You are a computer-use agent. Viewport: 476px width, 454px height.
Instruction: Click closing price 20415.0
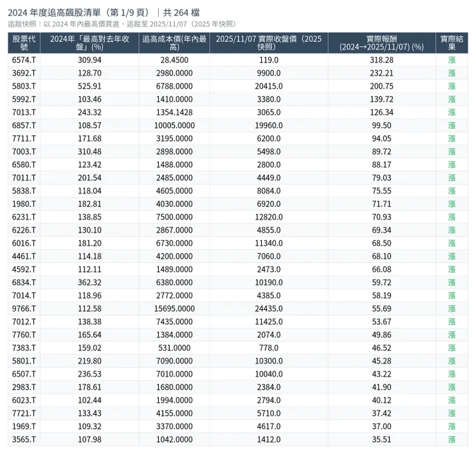coord(269,86)
